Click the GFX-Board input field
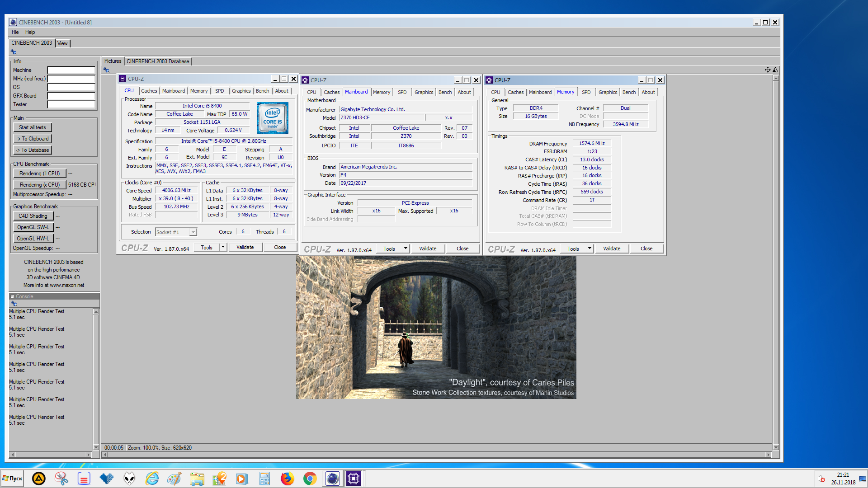The height and width of the screenshot is (488, 868). pyautogui.click(x=71, y=96)
